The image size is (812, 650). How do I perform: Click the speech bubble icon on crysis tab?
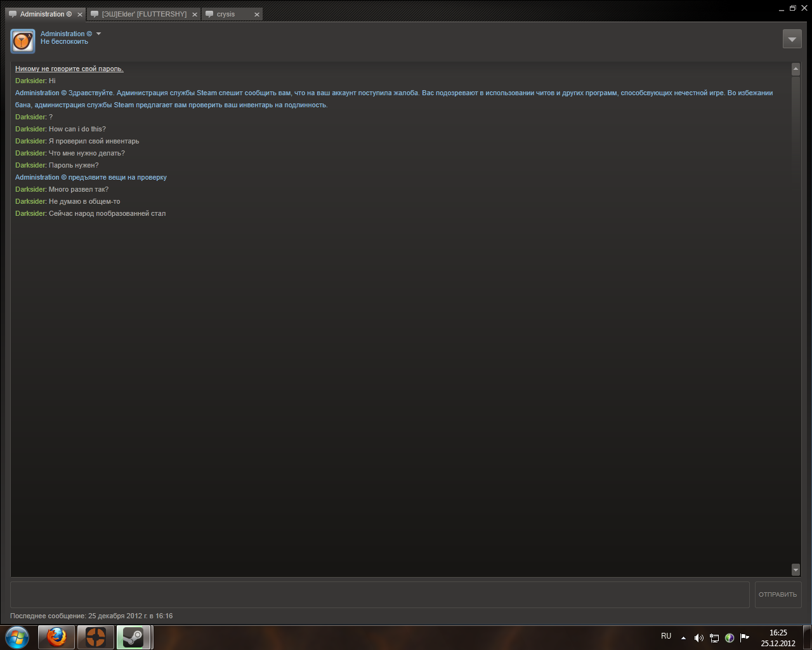tap(209, 14)
